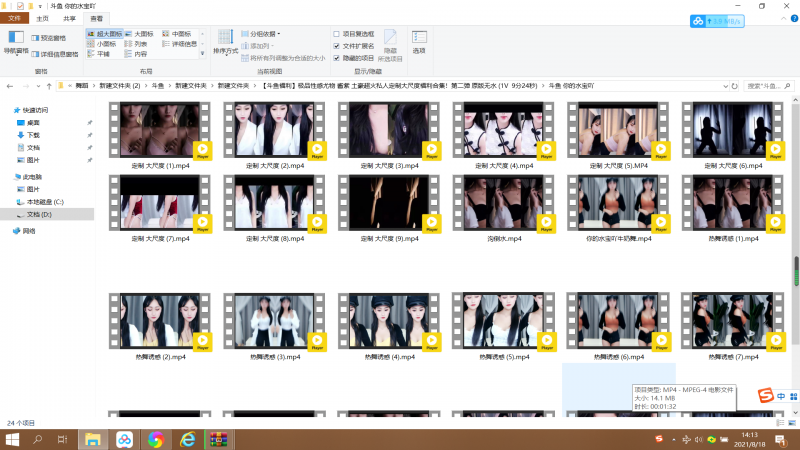This screenshot has height=450, width=800.
Task: Expand the layout gallery more arrow
Action: coord(204,55)
